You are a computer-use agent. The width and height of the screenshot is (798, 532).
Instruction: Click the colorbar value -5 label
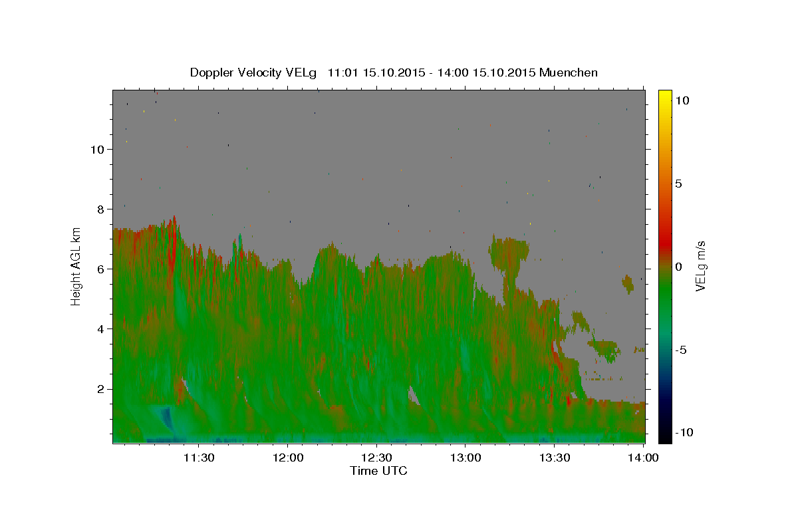pyautogui.click(x=680, y=350)
